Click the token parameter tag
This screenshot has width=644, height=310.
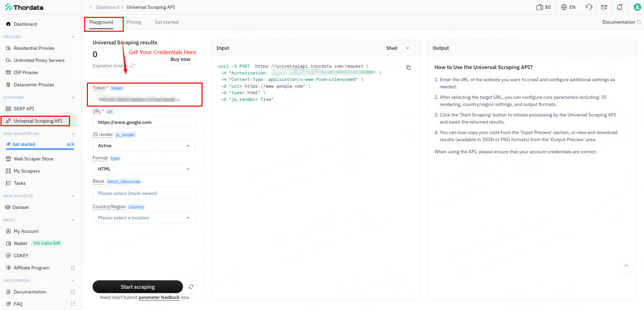tap(117, 88)
